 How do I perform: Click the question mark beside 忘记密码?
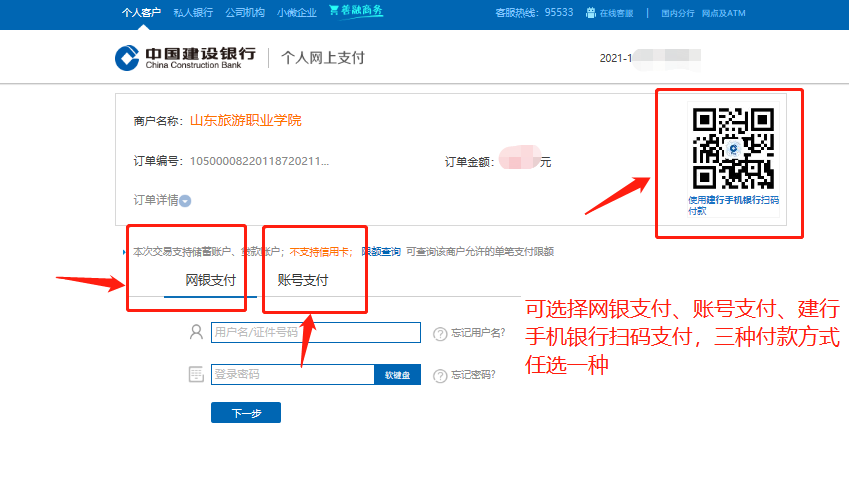tap(440, 376)
